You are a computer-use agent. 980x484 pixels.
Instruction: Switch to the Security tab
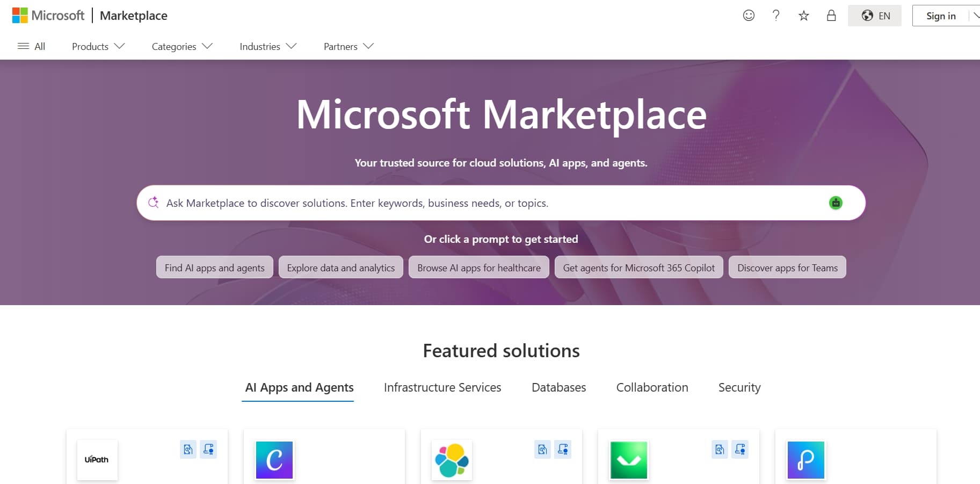pyautogui.click(x=739, y=387)
